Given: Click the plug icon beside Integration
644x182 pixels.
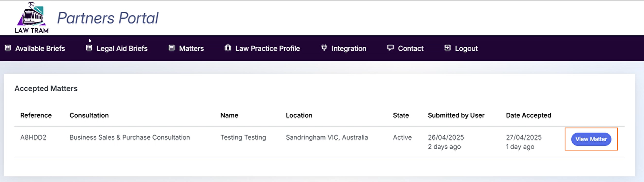Looking at the screenshot, I should pos(324,48).
